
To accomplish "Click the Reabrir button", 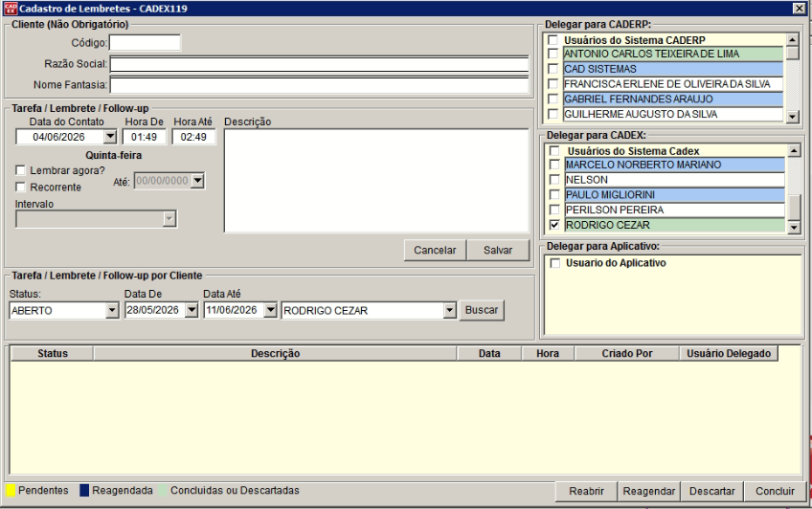I will (x=586, y=491).
